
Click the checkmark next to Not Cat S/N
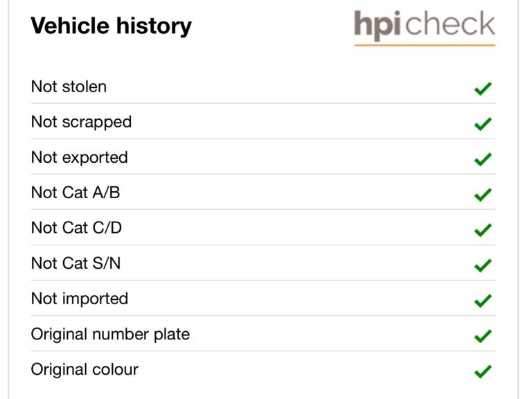click(x=483, y=265)
